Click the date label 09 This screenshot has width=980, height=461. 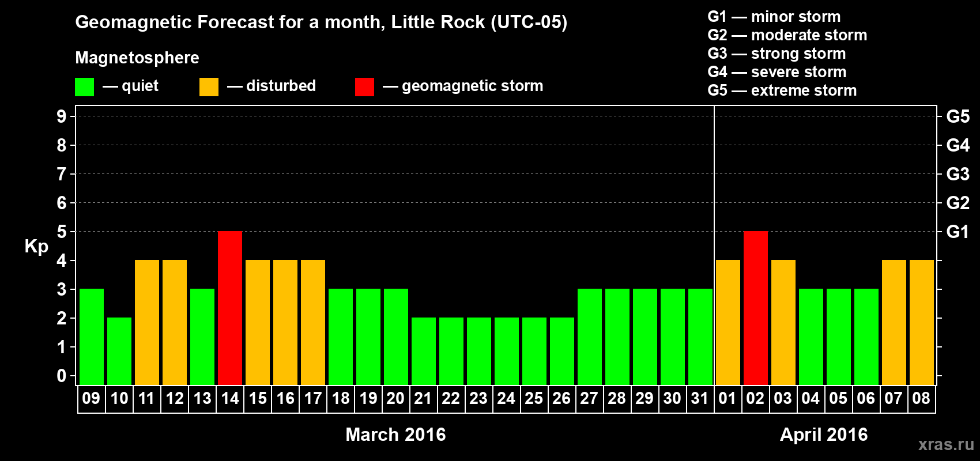tap(91, 399)
